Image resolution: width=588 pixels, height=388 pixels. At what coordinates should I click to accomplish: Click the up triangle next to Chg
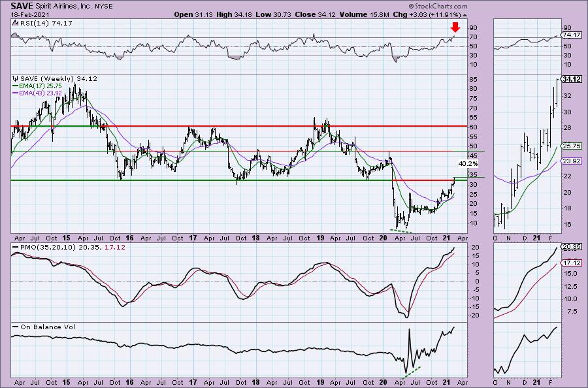click(465, 16)
